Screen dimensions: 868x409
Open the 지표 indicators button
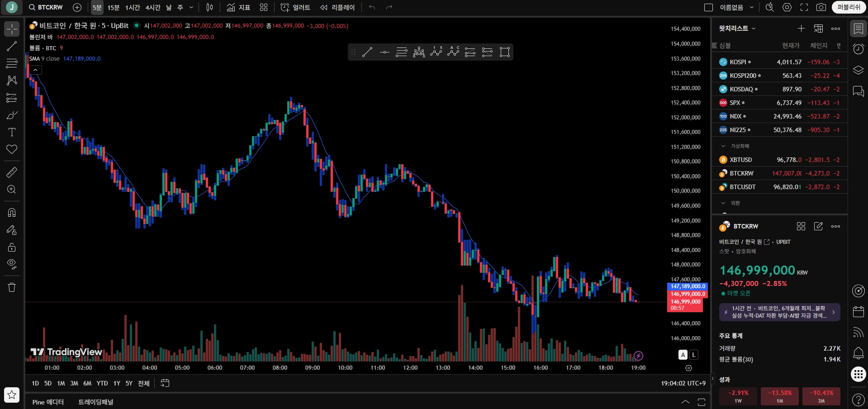coord(238,7)
